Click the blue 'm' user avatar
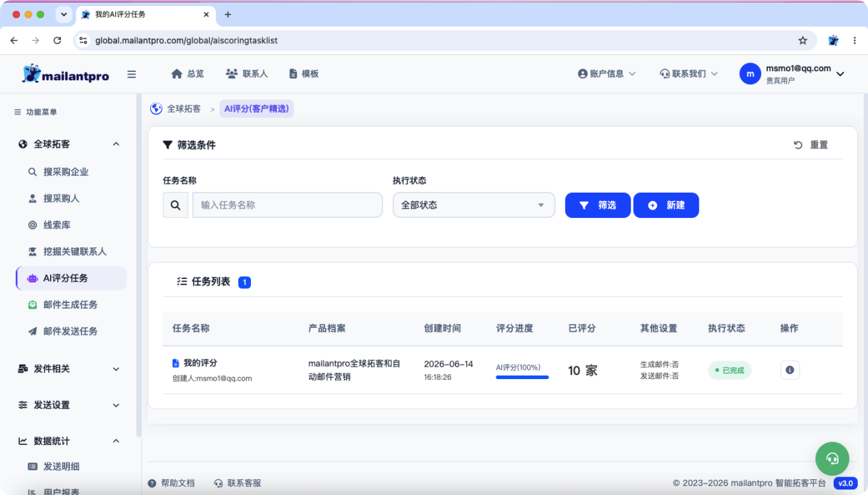This screenshot has height=495, width=868. click(750, 73)
